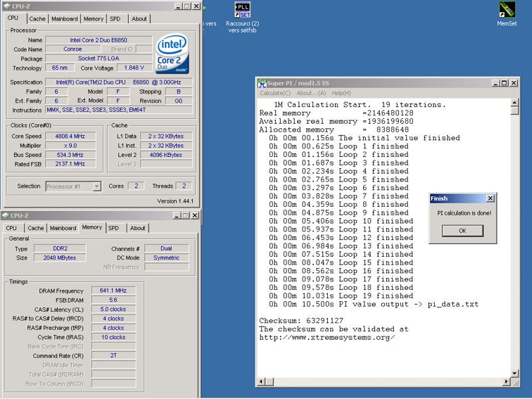Click the Code Name value Conroe
Screen dimensions: 532x399
72,49
